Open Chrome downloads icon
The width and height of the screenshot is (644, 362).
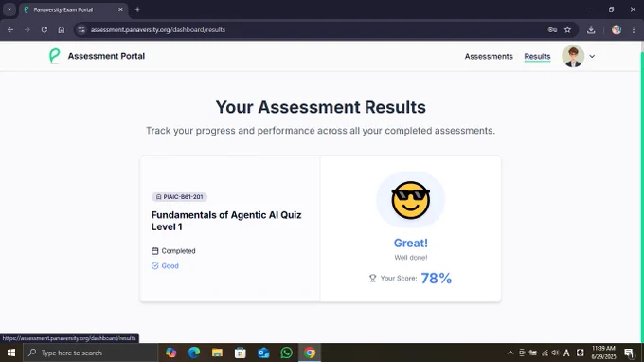[x=591, y=29]
